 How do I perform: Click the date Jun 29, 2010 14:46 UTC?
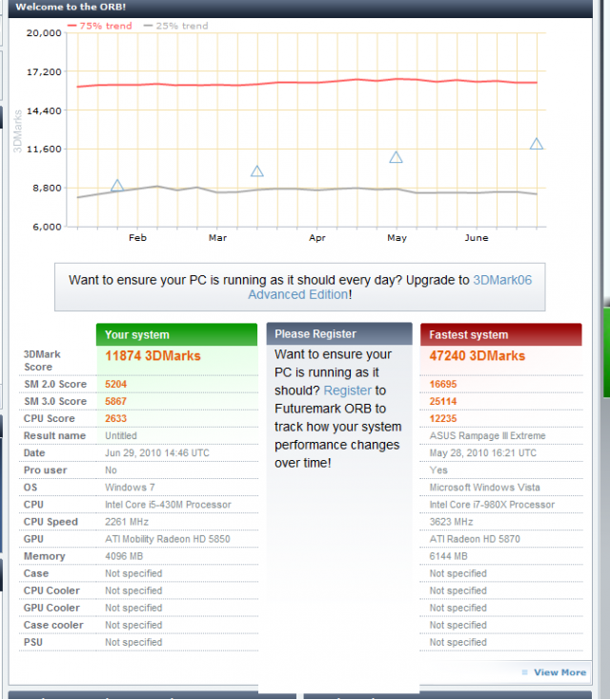click(x=157, y=453)
